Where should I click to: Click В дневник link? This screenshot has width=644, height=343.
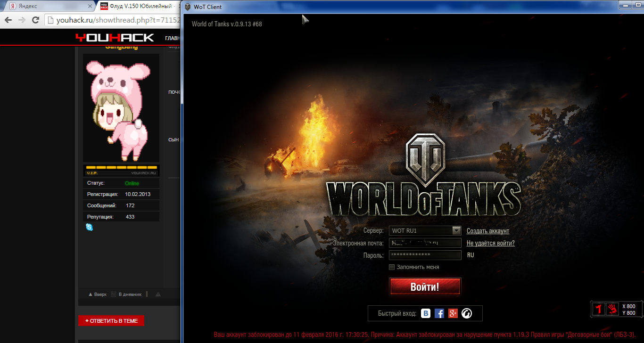coord(126,294)
